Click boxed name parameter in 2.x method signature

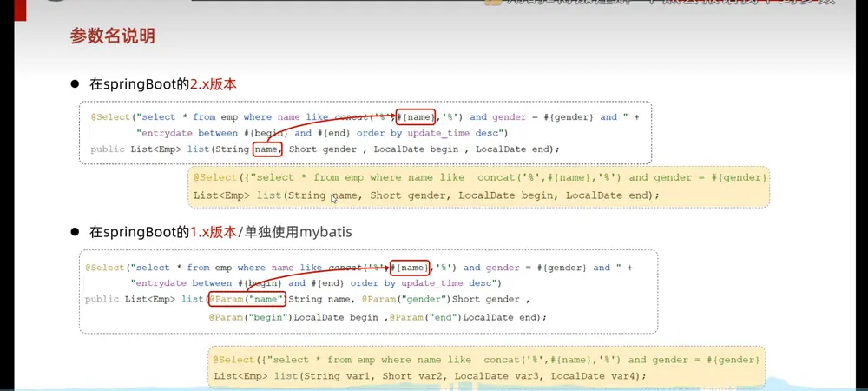pos(268,149)
